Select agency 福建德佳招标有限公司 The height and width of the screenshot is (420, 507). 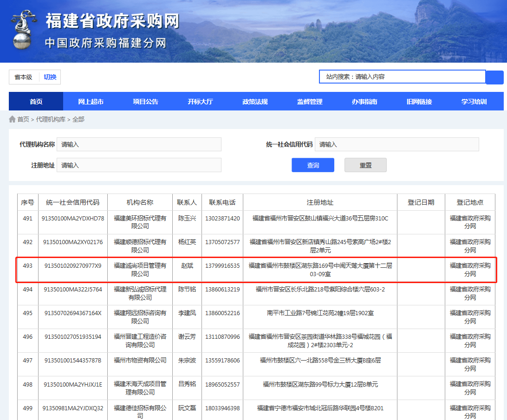pos(140,412)
